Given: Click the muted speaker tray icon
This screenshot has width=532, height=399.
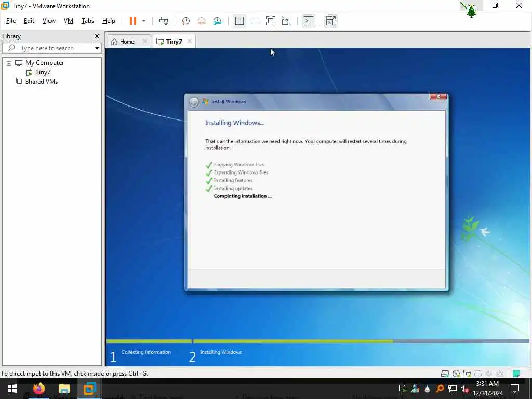Looking at the screenshot, I should pyautogui.click(x=464, y=389).
